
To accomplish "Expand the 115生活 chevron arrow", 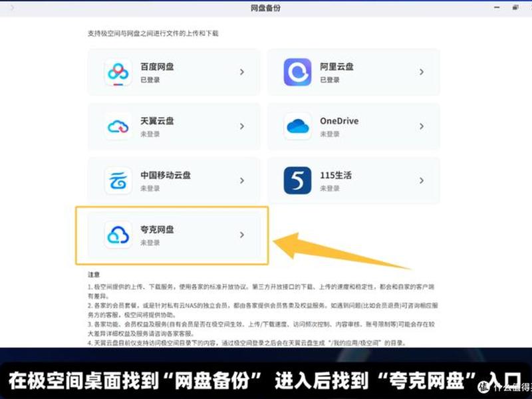I will click(x=422, y=180).
